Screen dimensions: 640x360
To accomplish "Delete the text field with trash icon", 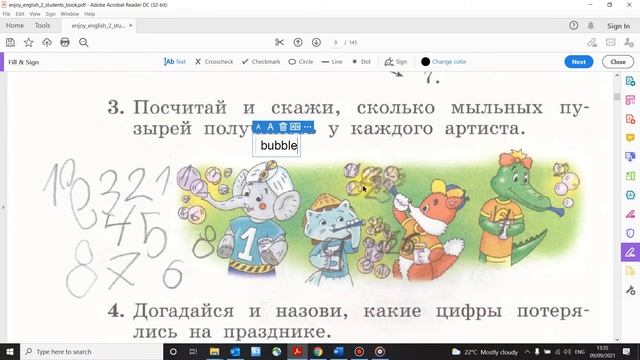I will 283,127.
